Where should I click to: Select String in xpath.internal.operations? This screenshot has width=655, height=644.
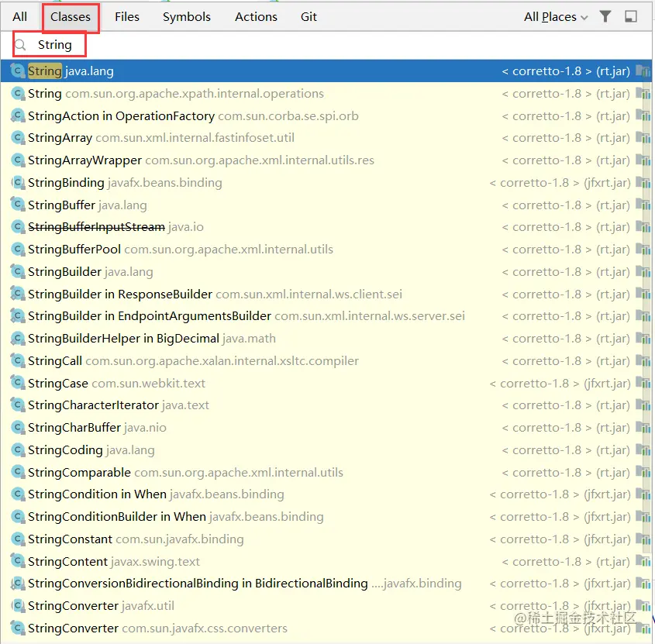(326, 94)
